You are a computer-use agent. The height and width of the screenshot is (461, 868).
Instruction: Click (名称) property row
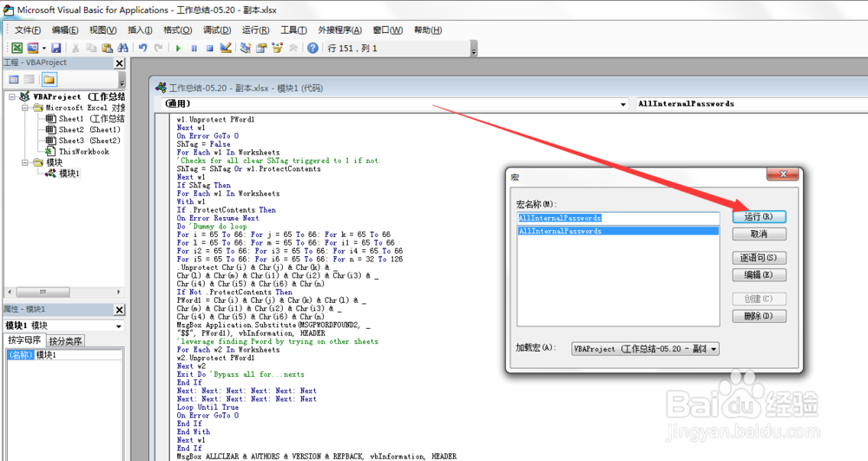(64, 355)
